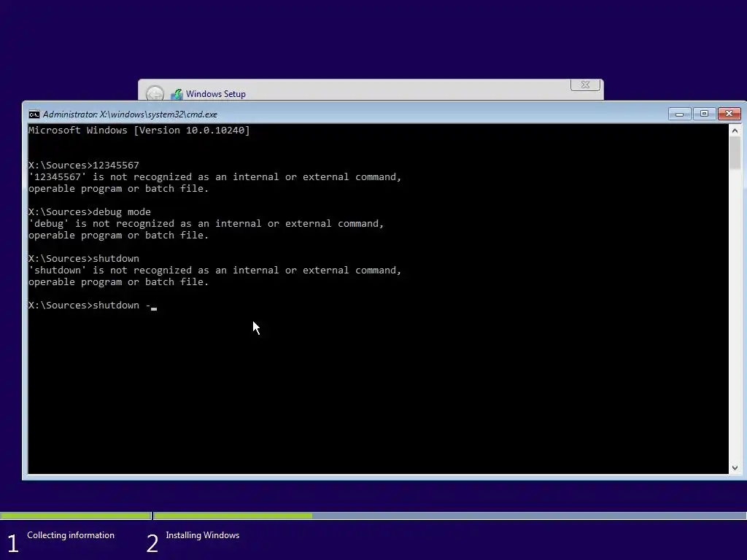The image size is (747, 560).
Task: Click the Installing Windows progress bar
Action: pos(450,516)
